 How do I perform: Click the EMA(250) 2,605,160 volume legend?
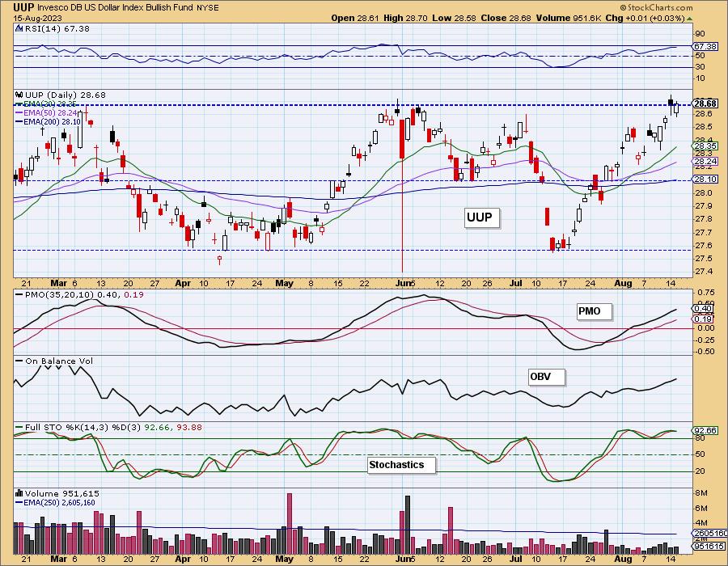[55, 502]
